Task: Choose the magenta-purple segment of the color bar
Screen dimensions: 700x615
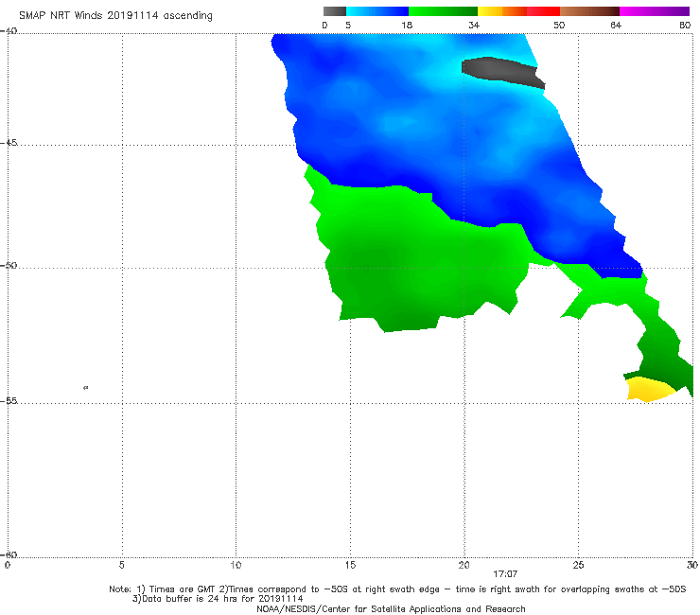Action: [x=655, y=11]
